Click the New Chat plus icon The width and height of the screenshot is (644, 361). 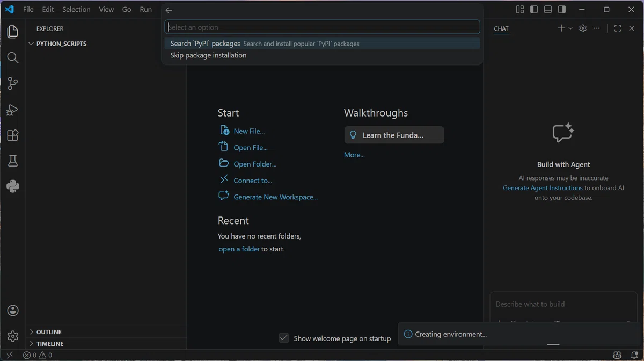click(x=561, y=28)
